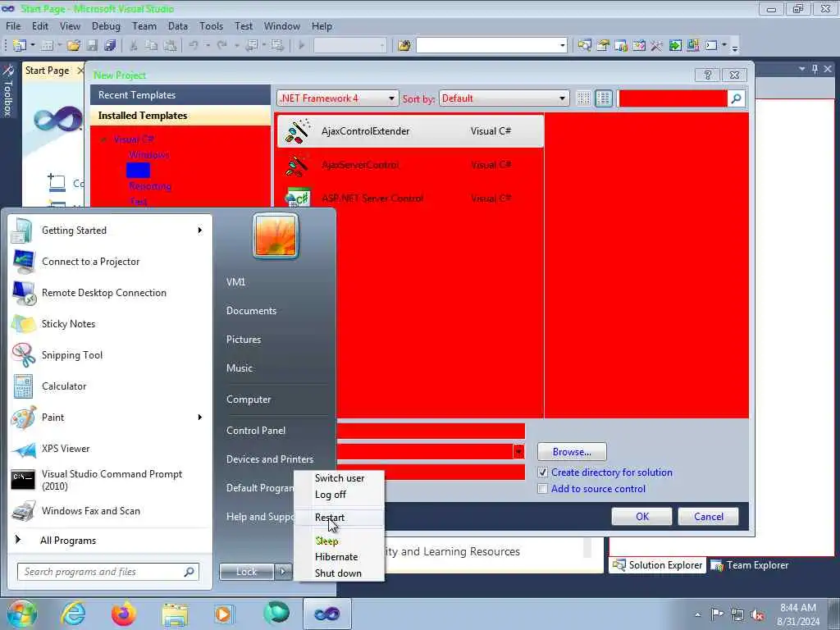Select Recent Templates section

[x=180, y=95]
